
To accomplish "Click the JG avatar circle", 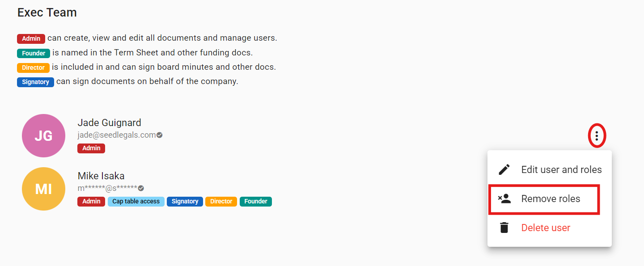I will [43, 135].
